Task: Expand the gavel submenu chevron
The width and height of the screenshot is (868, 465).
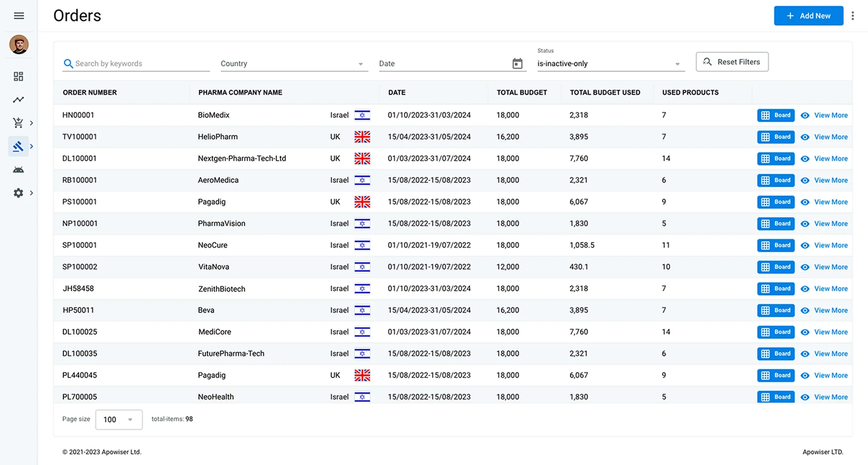Action: click(31, 147)
